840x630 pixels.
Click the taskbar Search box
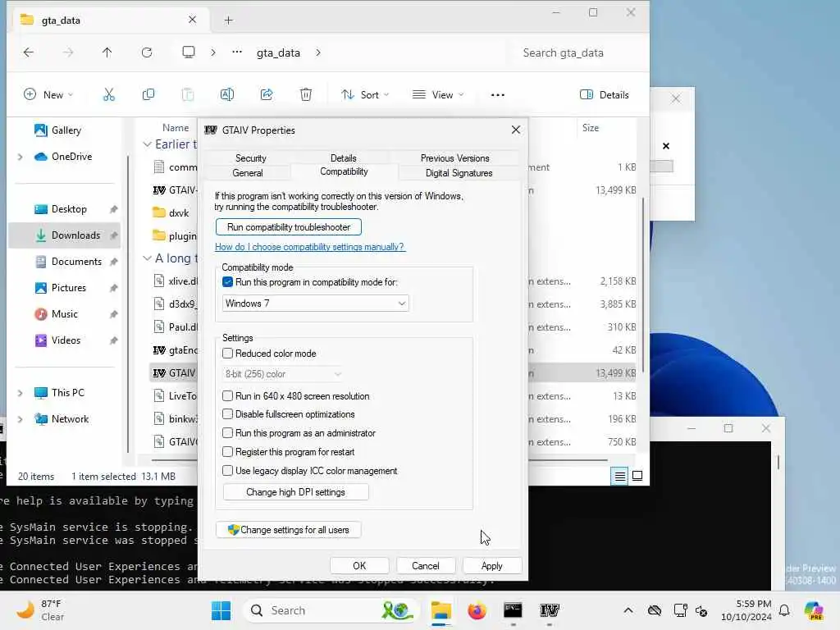(x=333, y=610)
